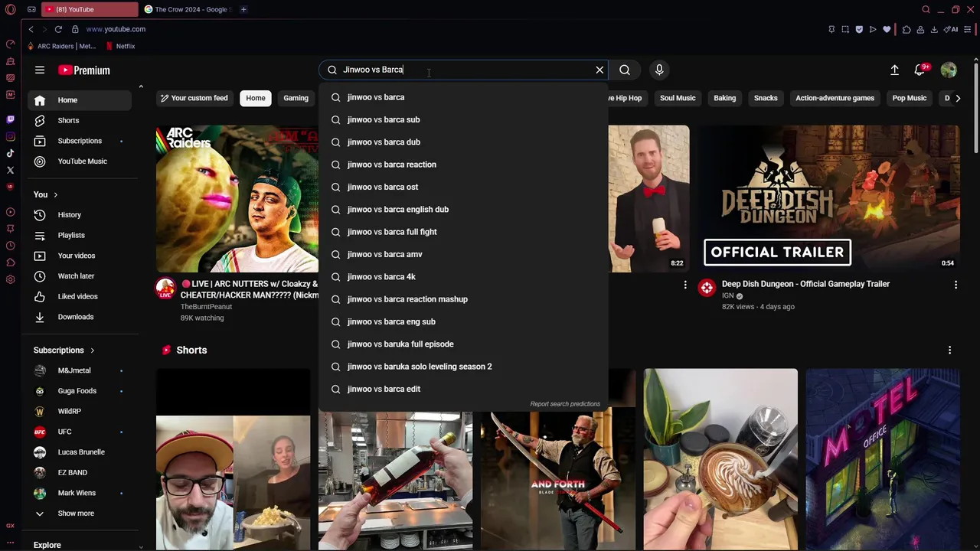The height and width of the screenshot is (551, 980).
Task: Clear the search box with the X
Action: 599,70
